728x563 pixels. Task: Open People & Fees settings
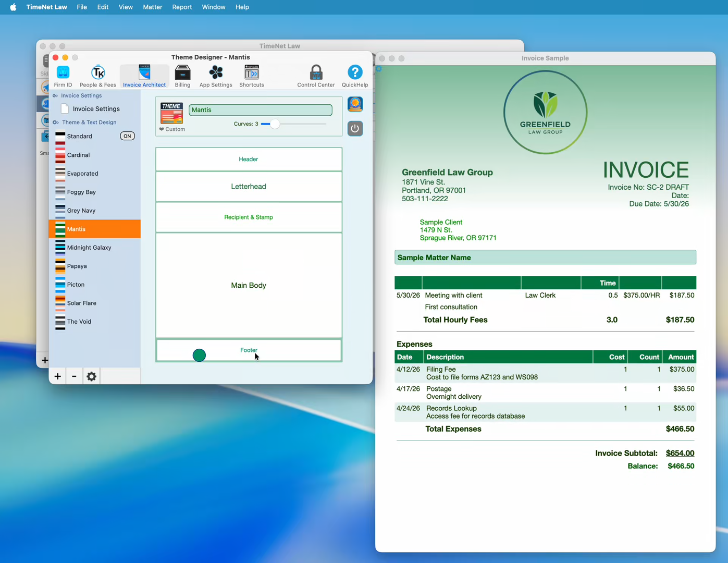[x=97, y=76]
